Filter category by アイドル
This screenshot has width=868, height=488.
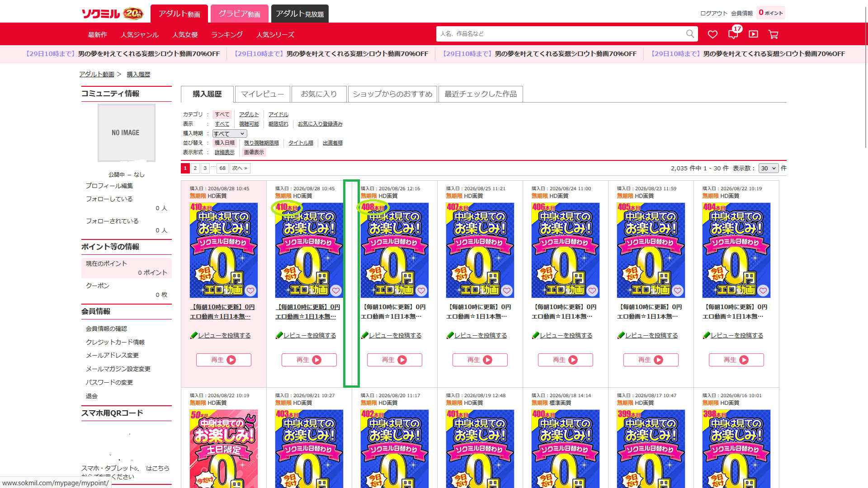pos(278,114)
